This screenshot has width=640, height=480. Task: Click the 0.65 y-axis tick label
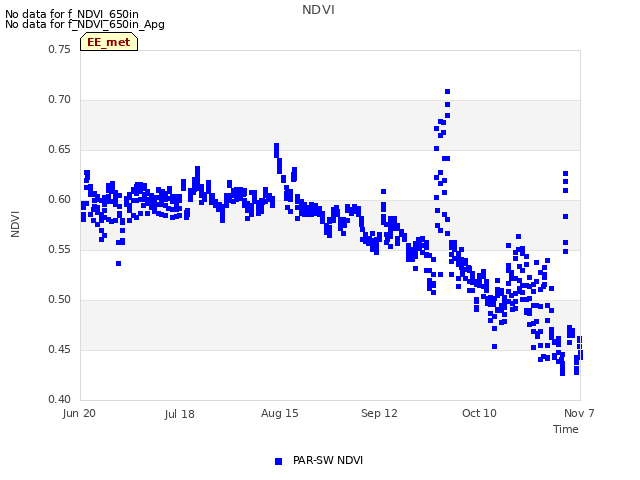pos(60,149)
